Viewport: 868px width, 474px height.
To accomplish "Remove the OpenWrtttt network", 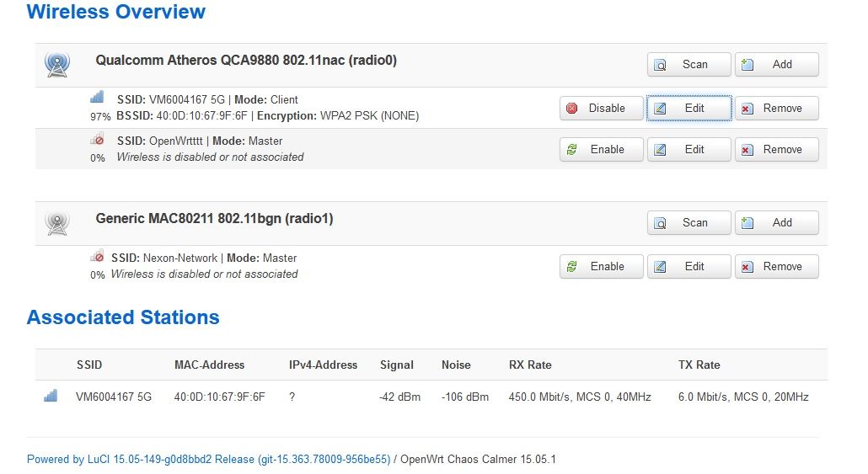I will click(776, 150).
